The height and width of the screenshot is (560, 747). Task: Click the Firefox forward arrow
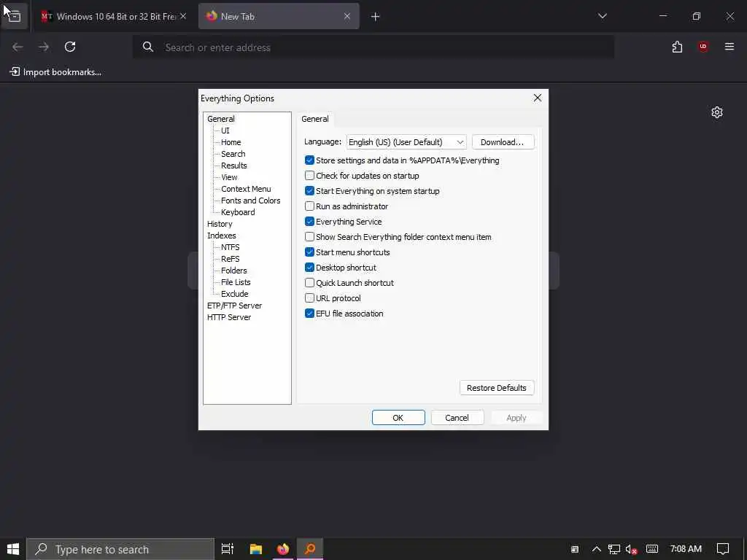tap(44, 47)
